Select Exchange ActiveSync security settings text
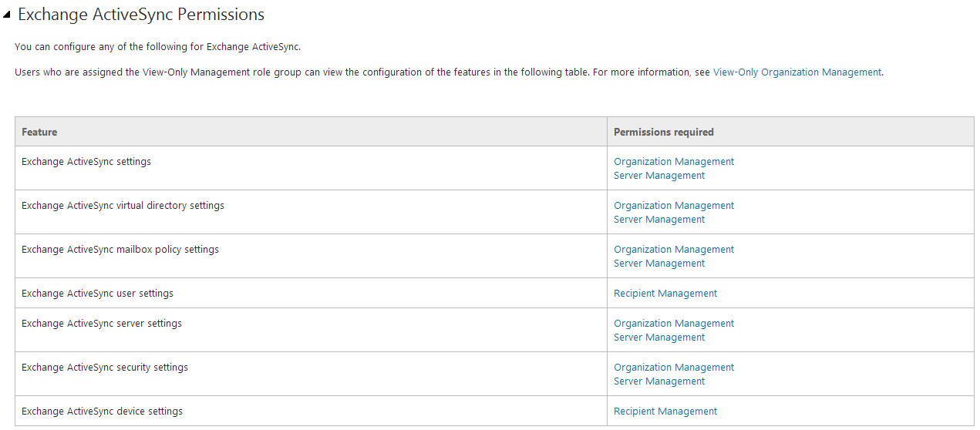The image size is (980, 430). pos(105,368)
